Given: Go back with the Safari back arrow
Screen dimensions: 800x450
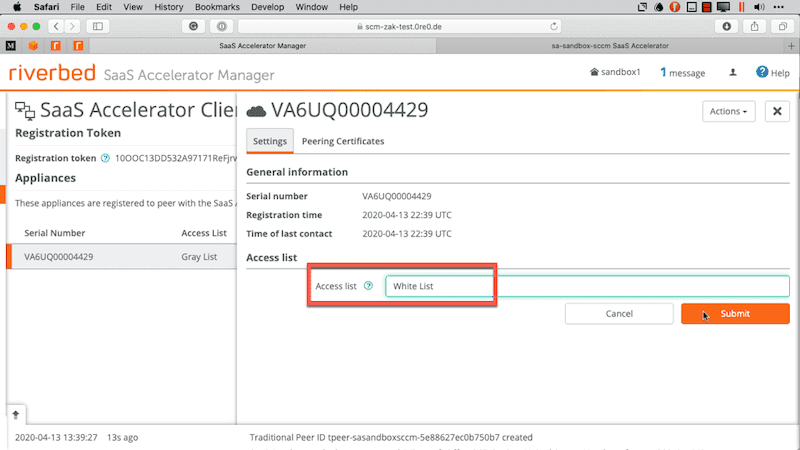Looking at the screenshot, I should tap(56, 26).
